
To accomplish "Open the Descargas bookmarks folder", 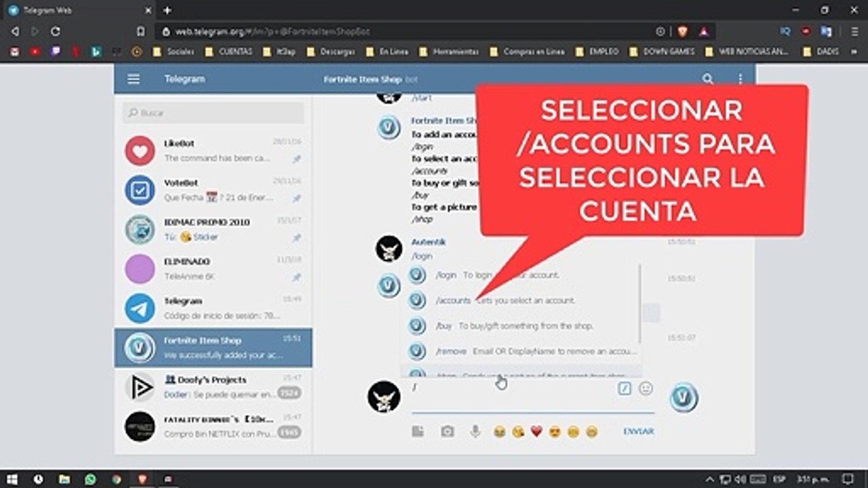I will coord(331,52).
